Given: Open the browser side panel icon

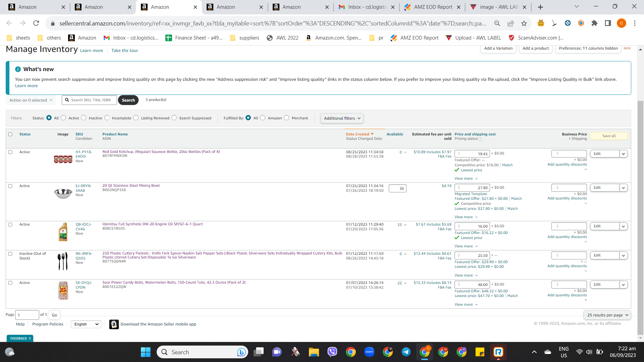Looking at the screenshot, I should 608,23.
